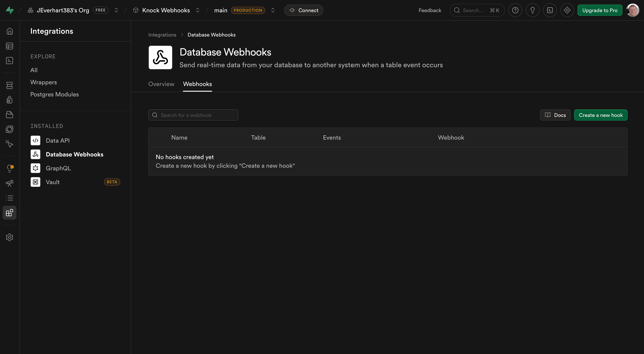Expand the branch selector next to main PRODUCTION
The image size is (644, 354).
(x=273, y=10)
